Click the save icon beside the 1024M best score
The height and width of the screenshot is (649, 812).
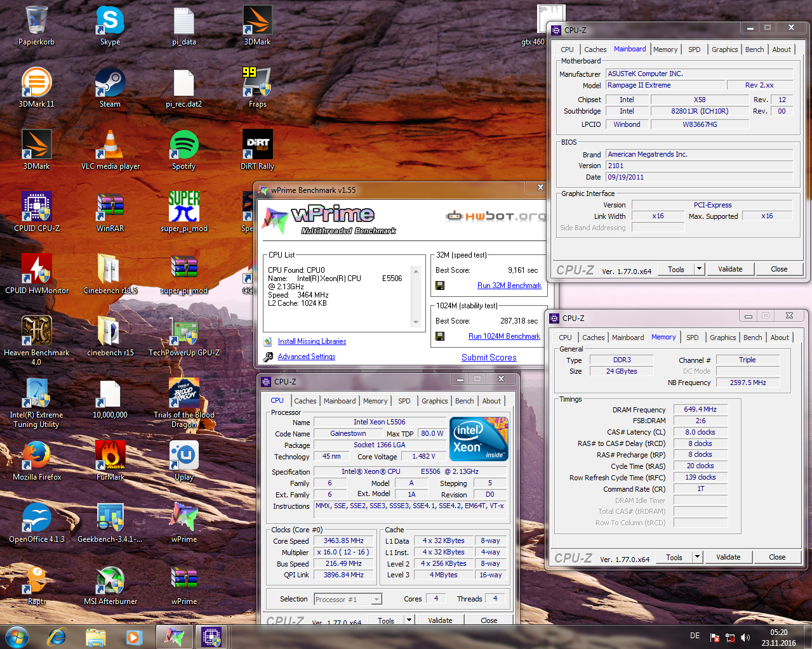[439, 336]
